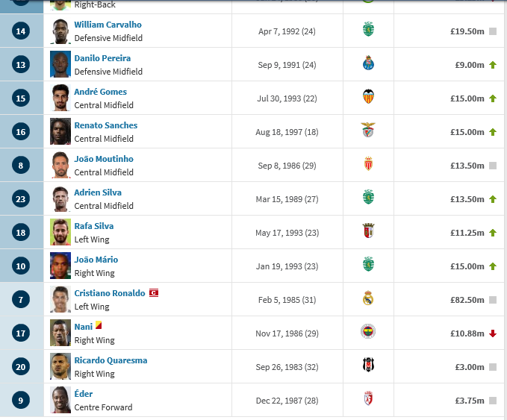
Task: Open Fenerbahçe crest in Nani's row
Action: pos(368,331)
